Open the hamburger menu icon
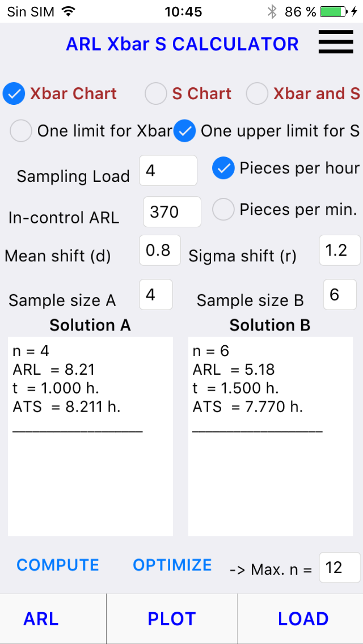The width and height of the screenshot is (363, 644). click(336, 41)
